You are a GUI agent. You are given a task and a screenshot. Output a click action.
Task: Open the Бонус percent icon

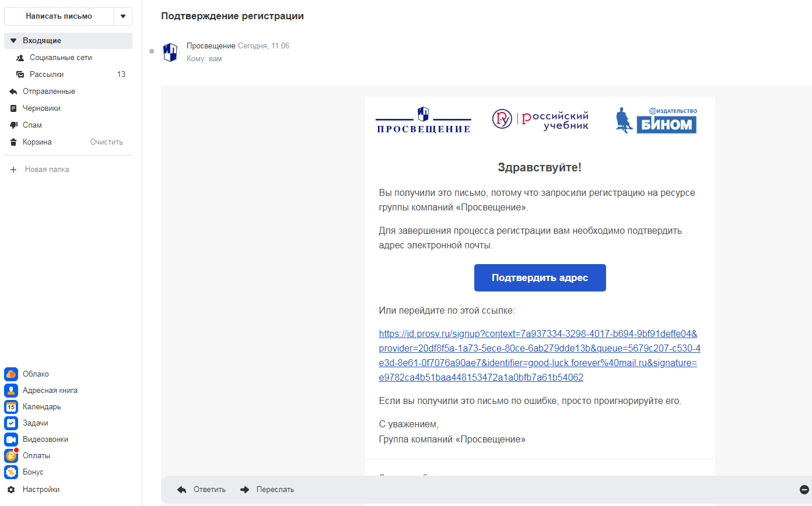pyautogui.click(x=11, y=472)
